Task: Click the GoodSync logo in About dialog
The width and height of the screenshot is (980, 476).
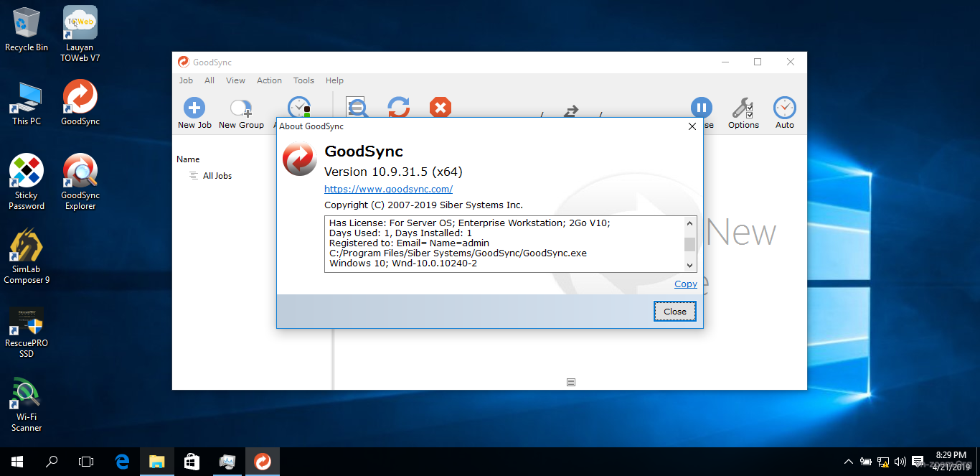Action: pos(299,159)
